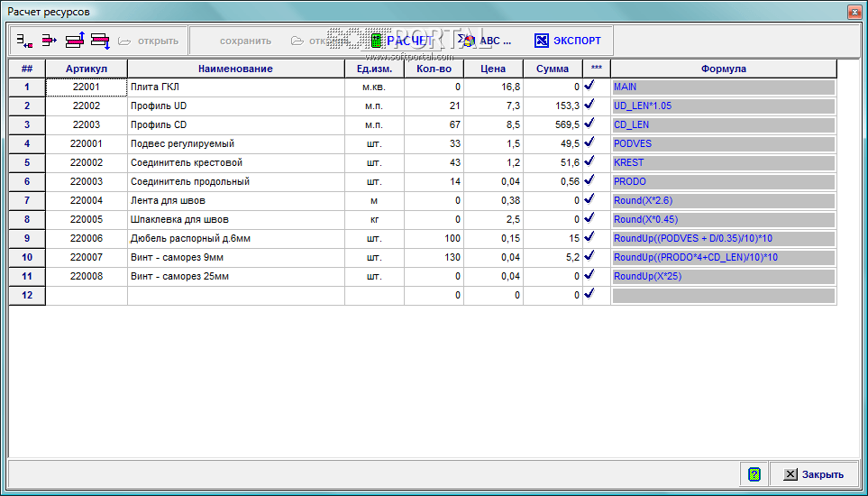This screenshot has height=496, width=868.
Task: Select row header number 5
Action: click(27, 162)
